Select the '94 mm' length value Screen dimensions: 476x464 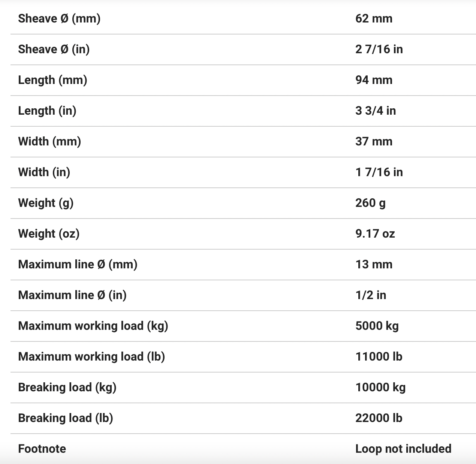[374, 80]
